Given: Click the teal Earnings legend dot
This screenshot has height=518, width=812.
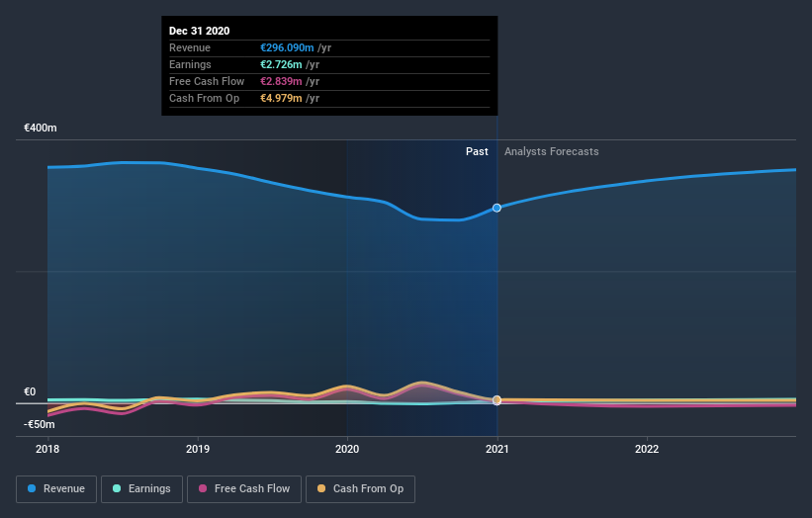Looking at the screenshot, I should (x=117, y=488).
